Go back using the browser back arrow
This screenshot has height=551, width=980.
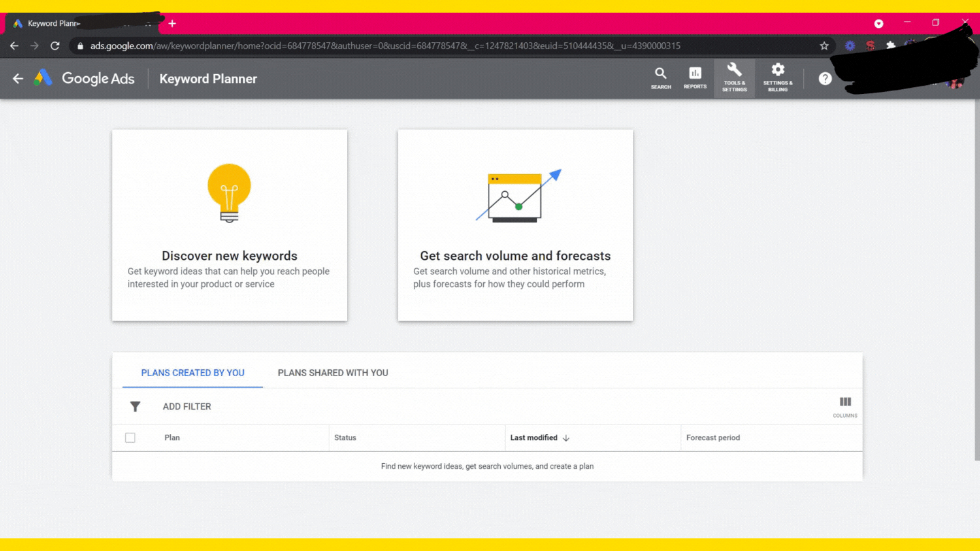pos(14,46)
